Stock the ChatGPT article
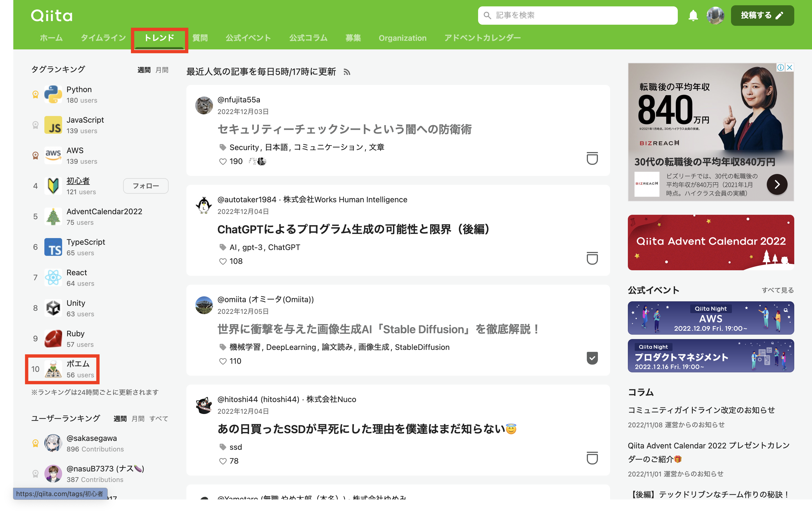Image resolution: width=812 pixels, height=515 pixels. [x=592, y=259]
